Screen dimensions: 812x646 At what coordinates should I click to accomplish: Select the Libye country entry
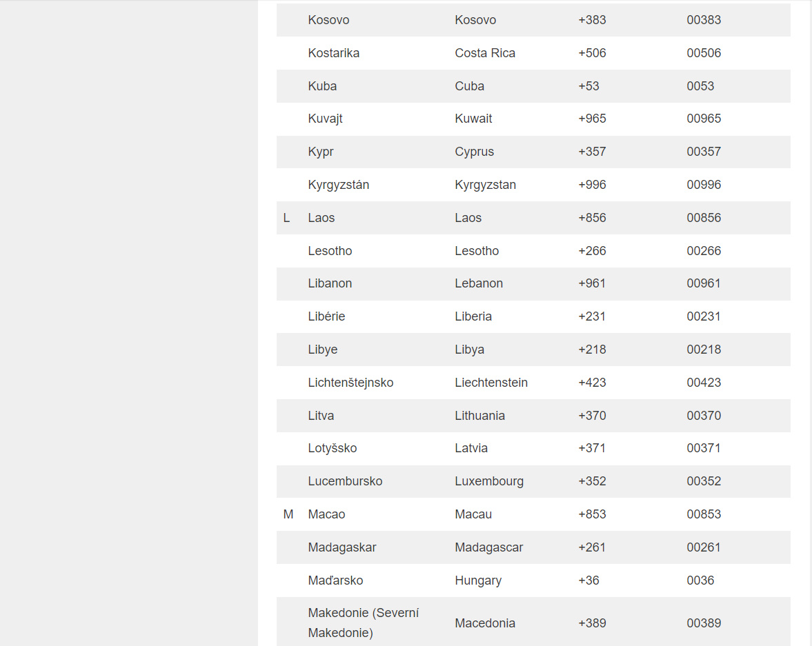[323, 350]
